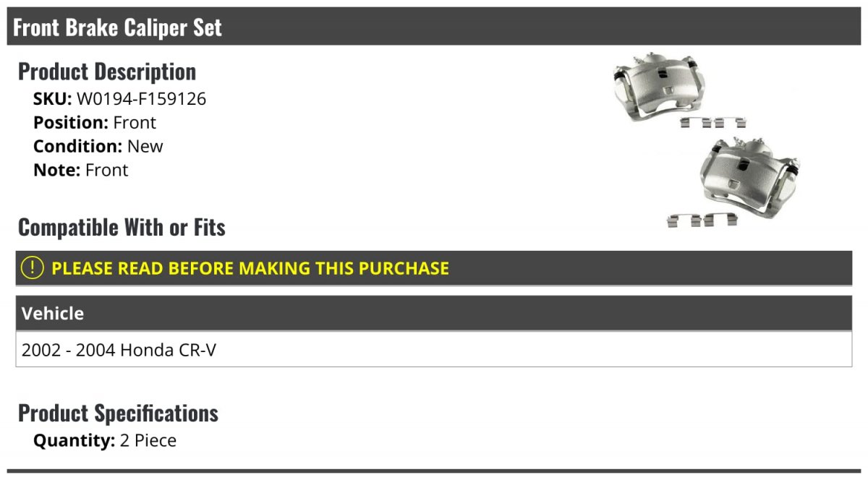Click the yellow exclamation warning icon
868x480 pixels.
pyautogui.click(x=33, y=268)
